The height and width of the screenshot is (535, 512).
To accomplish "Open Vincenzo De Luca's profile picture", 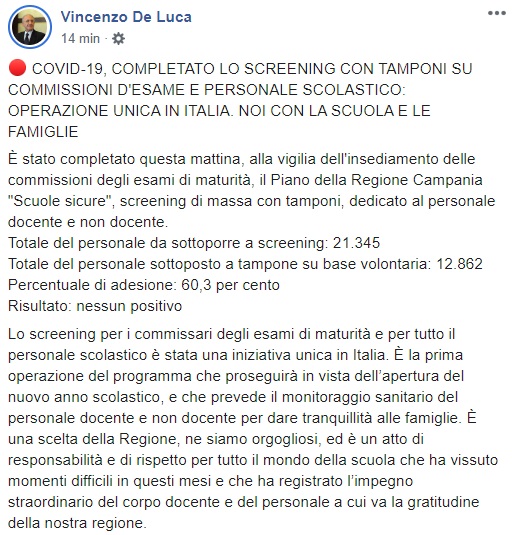I will coord(30,27).
